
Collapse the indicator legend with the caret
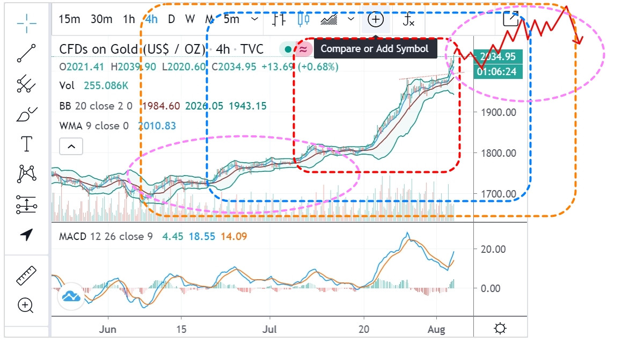[71, 146]
